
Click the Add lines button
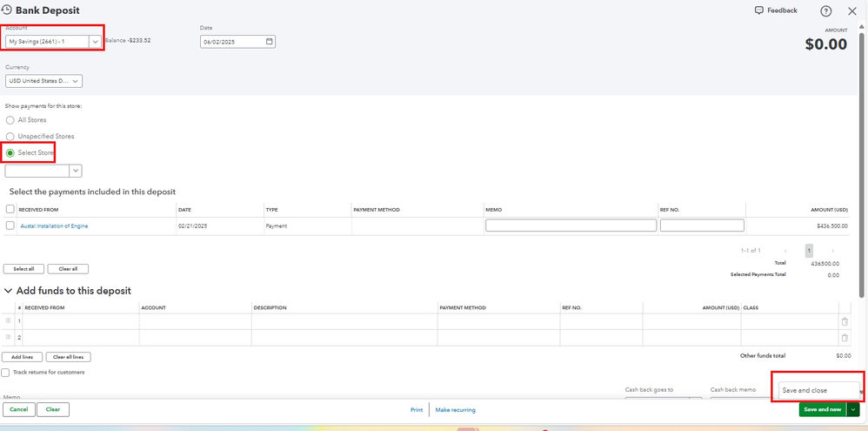point(22,357)
